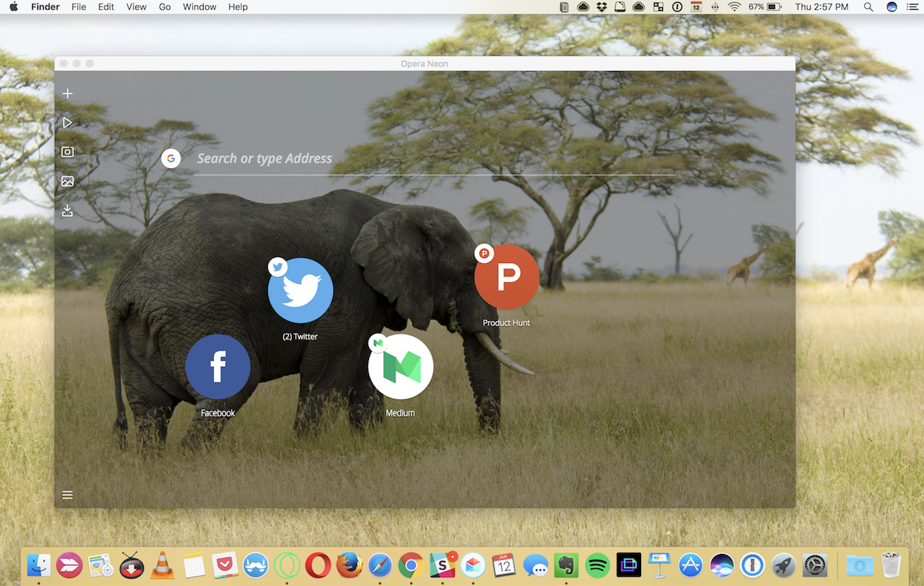Close the Opera Neon window
Viewport: 924px width, 586px height.
tap(64, 64)
